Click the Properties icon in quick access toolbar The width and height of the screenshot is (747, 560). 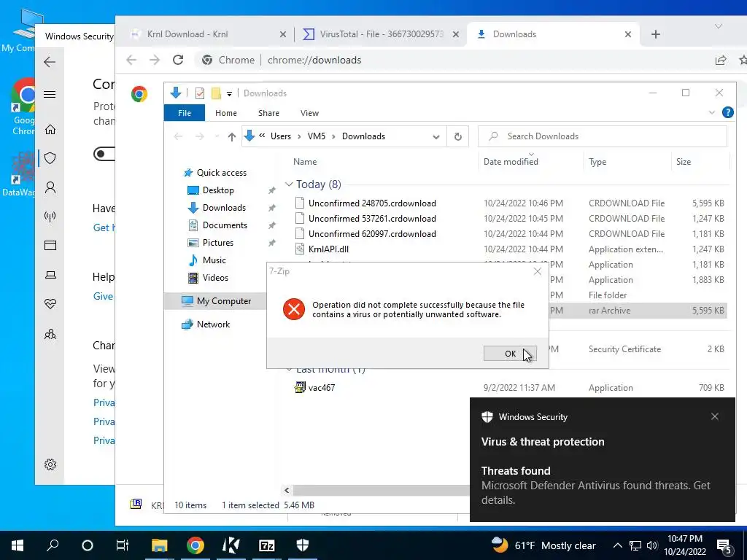pos(200,93)
